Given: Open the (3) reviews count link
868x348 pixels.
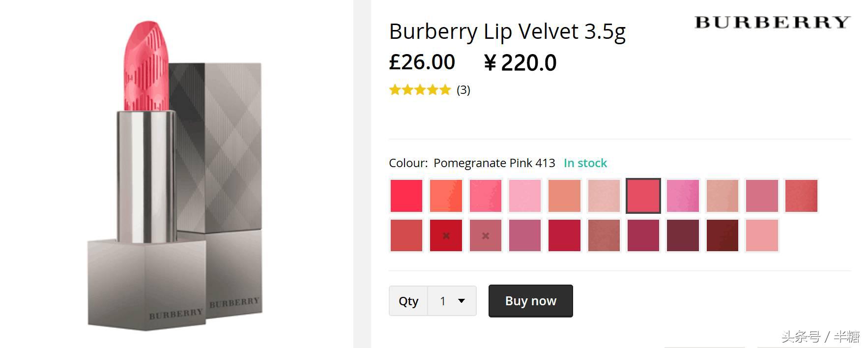Looking at the screenshot, I should (463, 90).
